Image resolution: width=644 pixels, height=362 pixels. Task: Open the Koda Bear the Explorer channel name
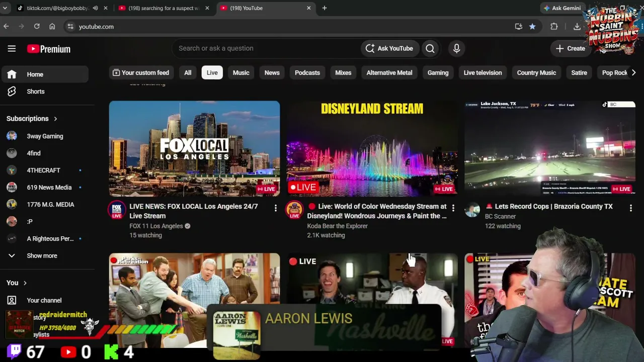(338, 226)
